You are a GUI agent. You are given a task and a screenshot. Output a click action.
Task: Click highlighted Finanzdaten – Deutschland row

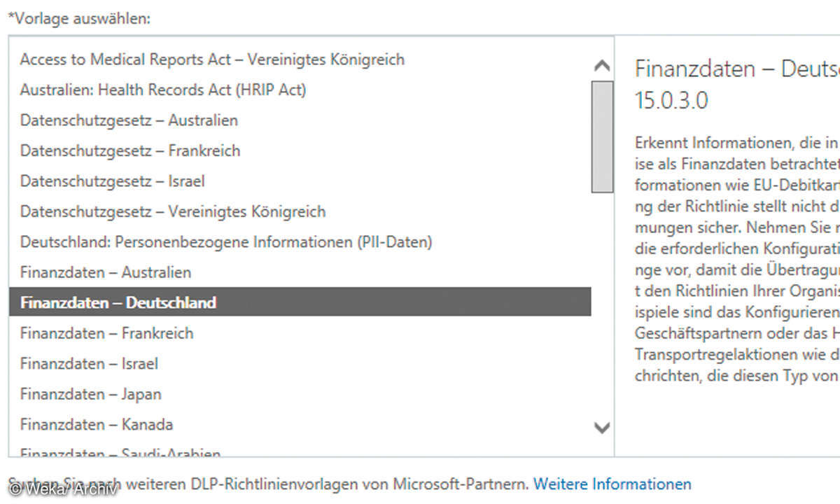pyautogui.click(x=300, y=302)
